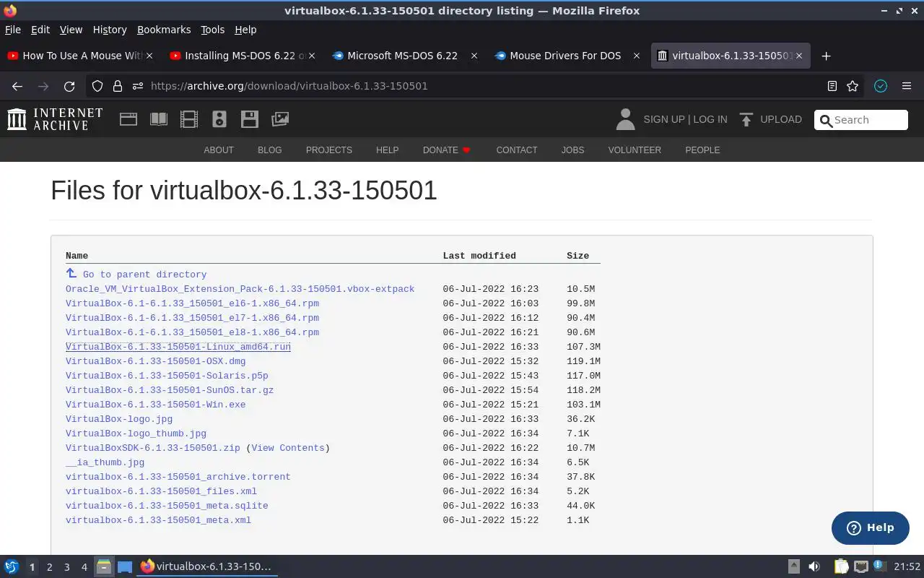Open virtualbox-6.1.33-150501_archive.torrent
The width and height of the screenshot is (924, 578).
[178, 477]
